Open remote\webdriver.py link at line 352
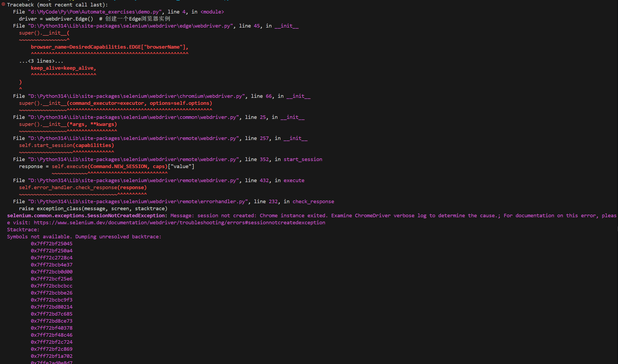 [x=133, y=159]
